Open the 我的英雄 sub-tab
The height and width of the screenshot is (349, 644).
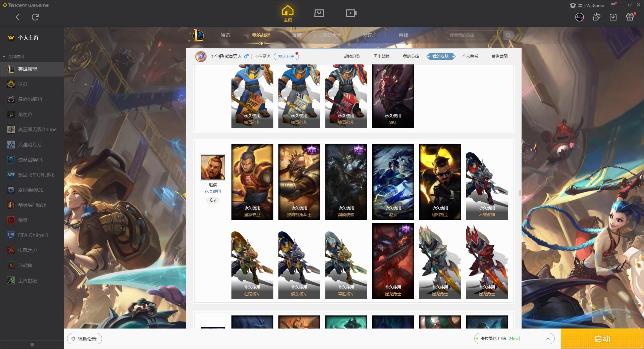411,56
